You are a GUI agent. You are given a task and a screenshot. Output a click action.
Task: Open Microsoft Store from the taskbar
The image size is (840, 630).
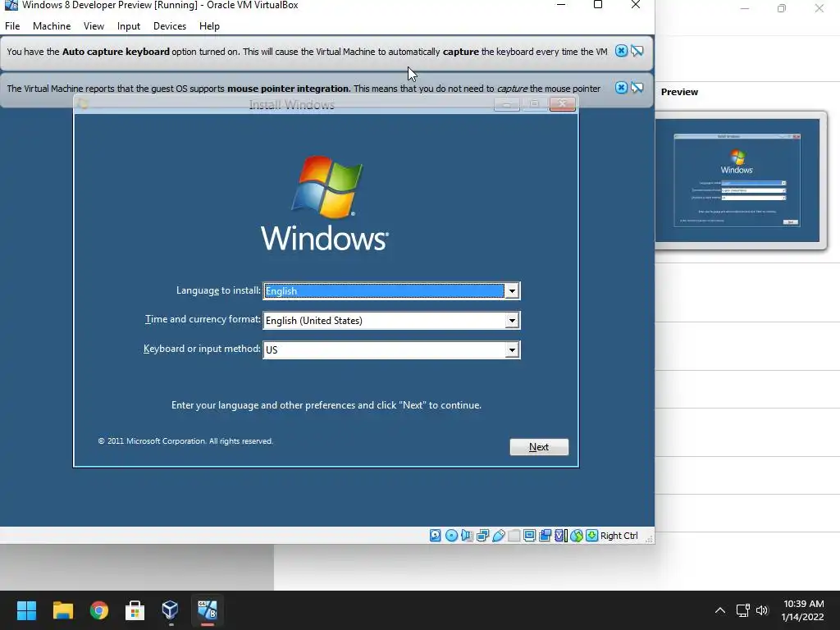[x=135, y=610]
